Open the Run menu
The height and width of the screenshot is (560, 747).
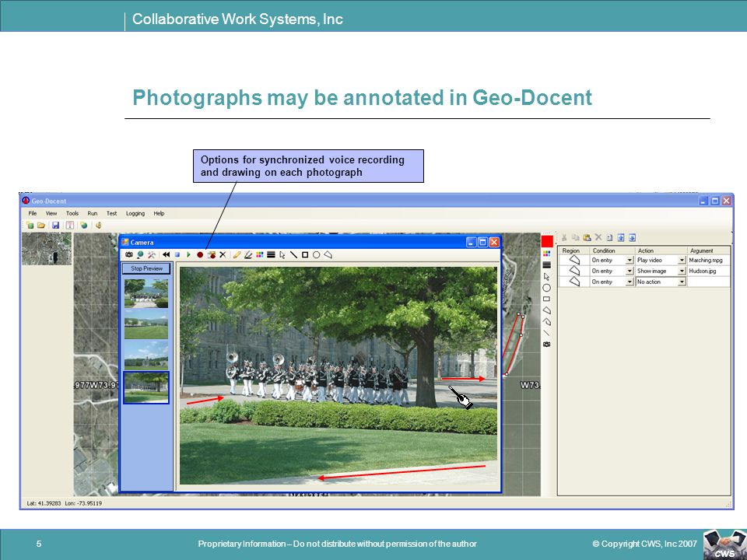pos(93,213)
